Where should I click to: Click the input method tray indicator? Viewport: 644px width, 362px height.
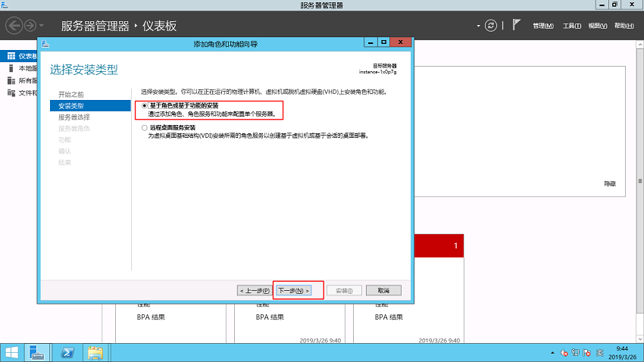[x=600, y=353]
